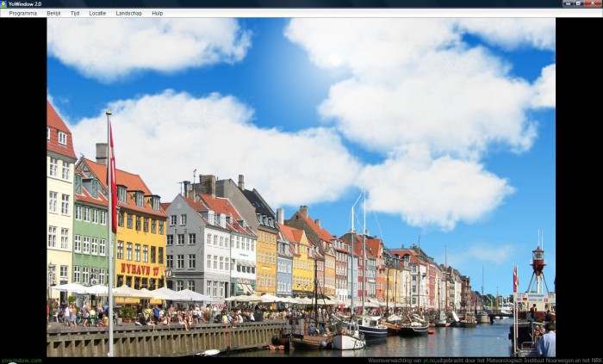Open the Hulp menu
Viewport: 603px width, 364px height.
point(158,13)
